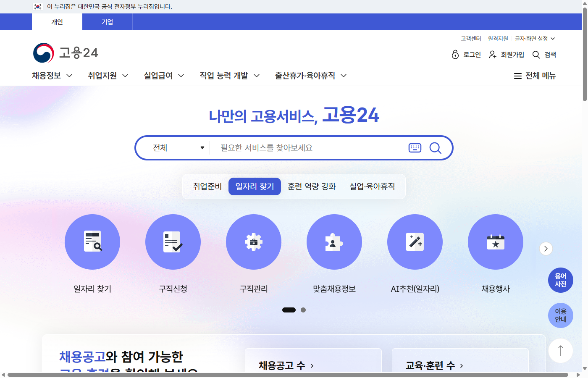Open 채용행사 via the calendar icon
The height and width of the screenshot is (378, 588).
496,242
